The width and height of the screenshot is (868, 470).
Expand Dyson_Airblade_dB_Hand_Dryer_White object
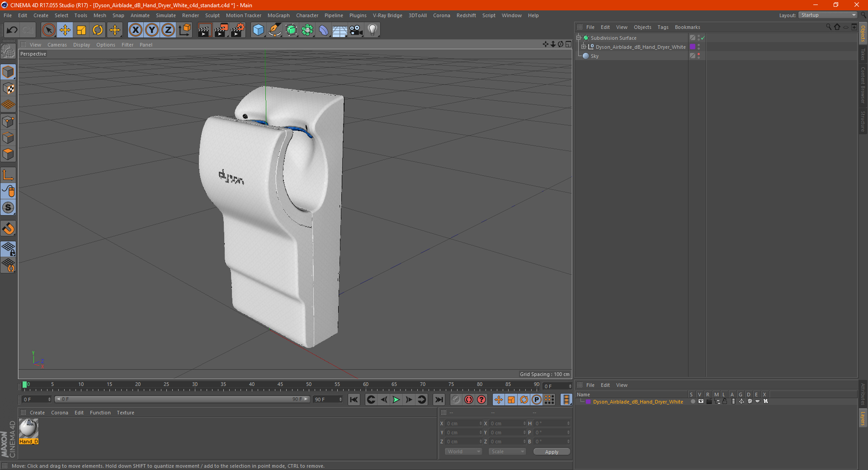pos(584,47)
